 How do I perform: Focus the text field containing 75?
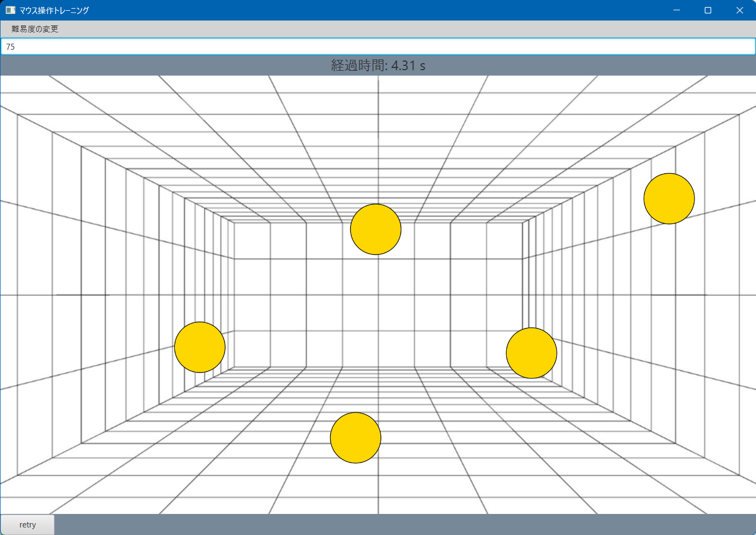click(x=378, y=47)
